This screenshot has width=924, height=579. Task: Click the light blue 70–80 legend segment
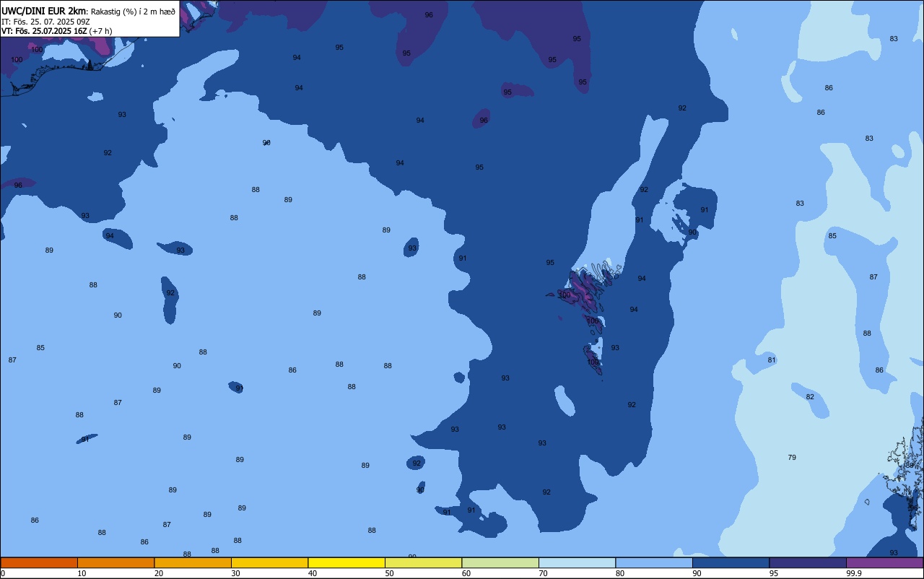pos(577,562)
